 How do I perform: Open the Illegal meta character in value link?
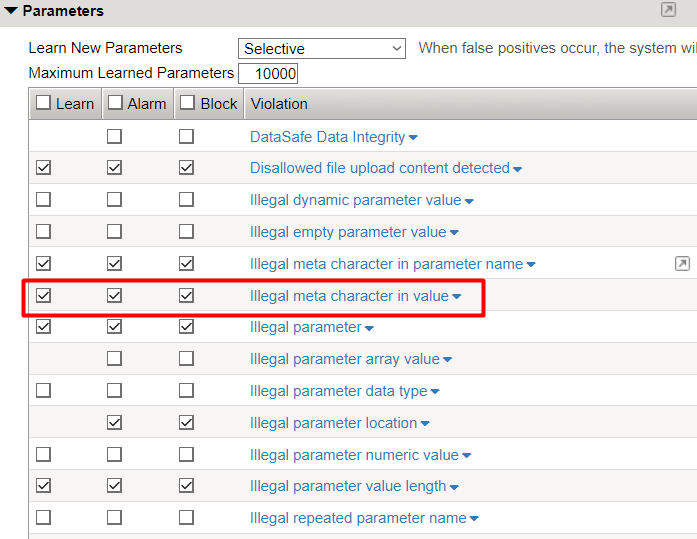tap(349, 296)
